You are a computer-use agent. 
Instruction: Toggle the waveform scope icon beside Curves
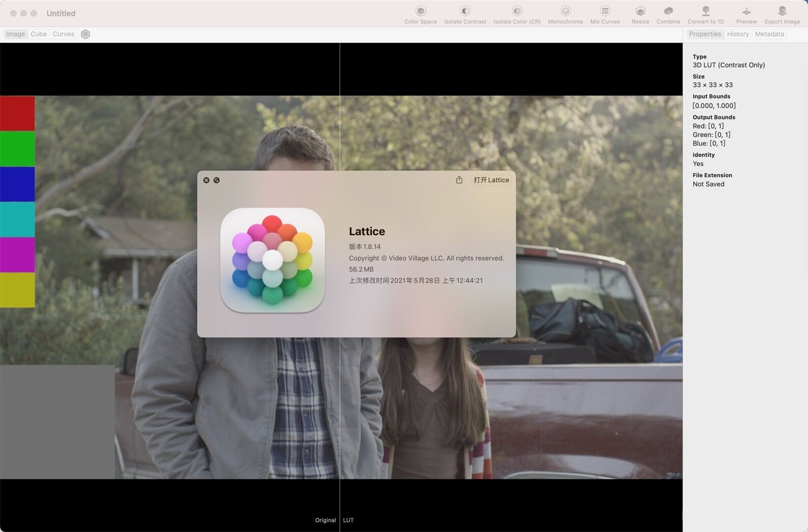[x=85, y=34]
